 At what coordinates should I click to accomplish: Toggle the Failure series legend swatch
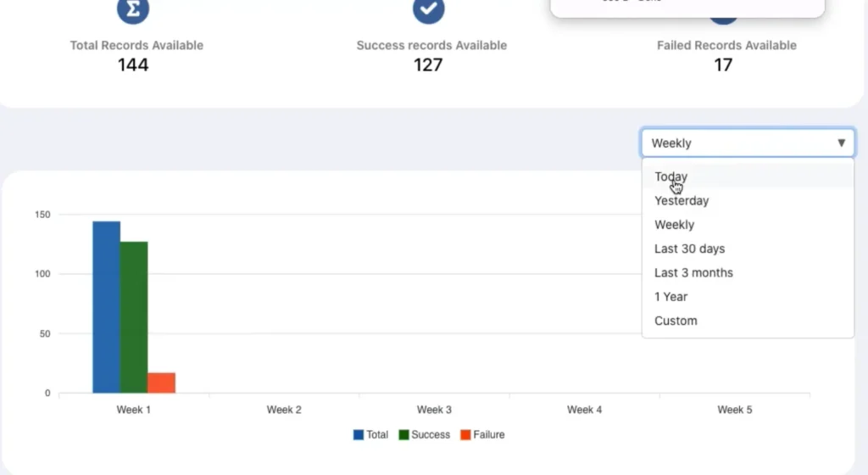(x=465, y=434)
